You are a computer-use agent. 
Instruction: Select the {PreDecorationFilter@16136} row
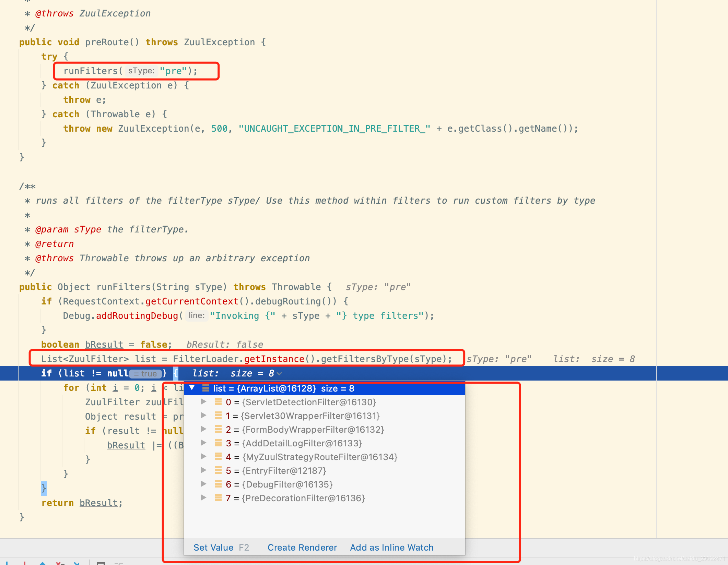325,498
